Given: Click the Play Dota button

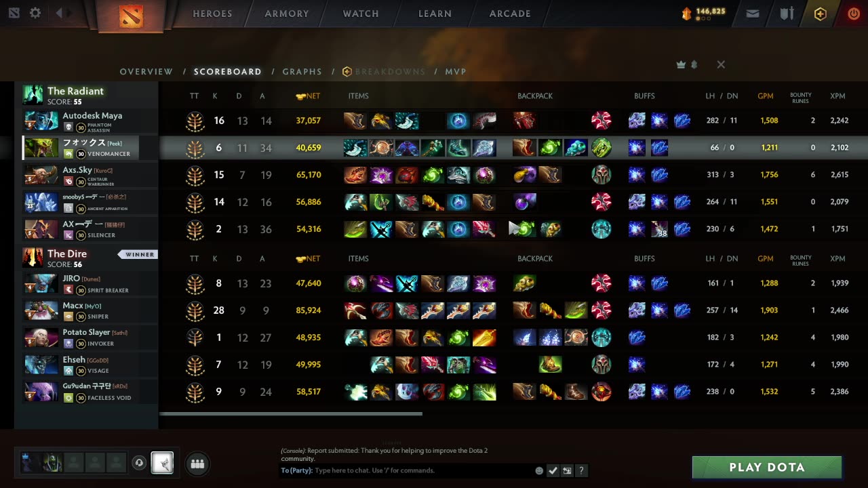Looking at the screenshot, I should 767,467.
